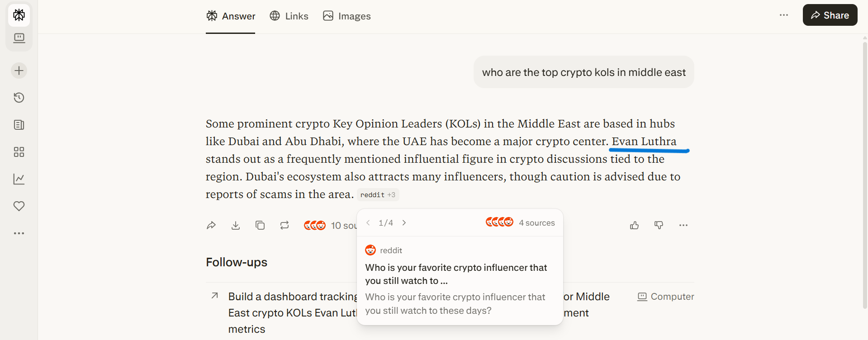Switch to the Images tab

click(x=346, y=16)
